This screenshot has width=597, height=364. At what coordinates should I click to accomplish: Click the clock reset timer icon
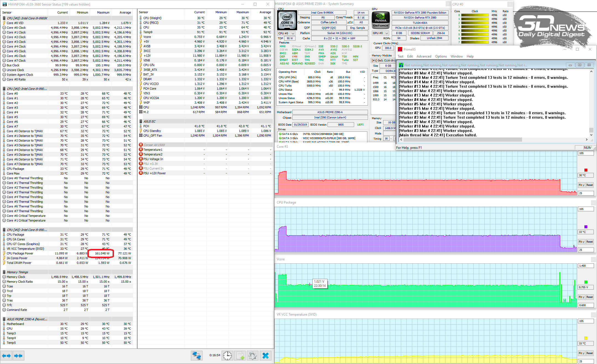coord(227,356)
